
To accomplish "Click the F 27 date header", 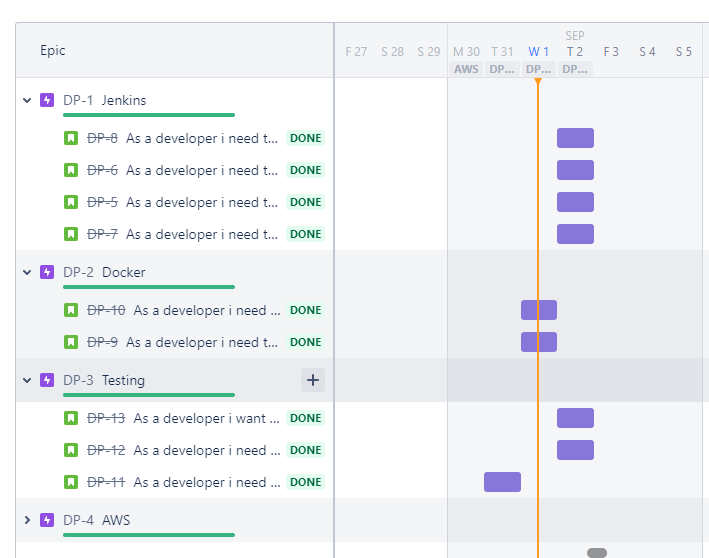I will click(356, 52).
